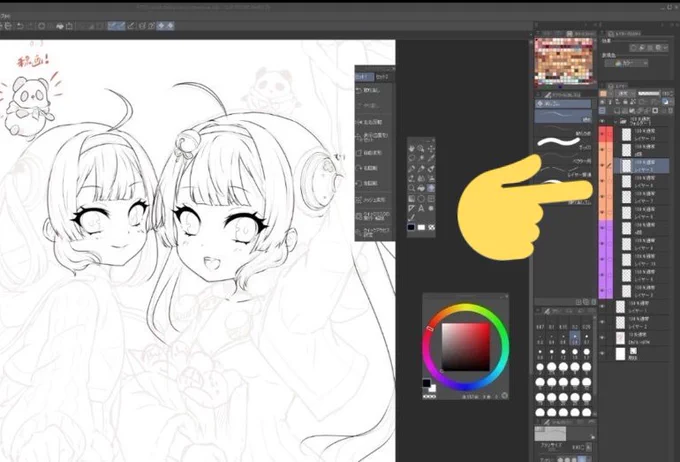Click Undo in the top command bar
Image resolution: width=680 pixels, height=462 pixels.
pos(20,26)
